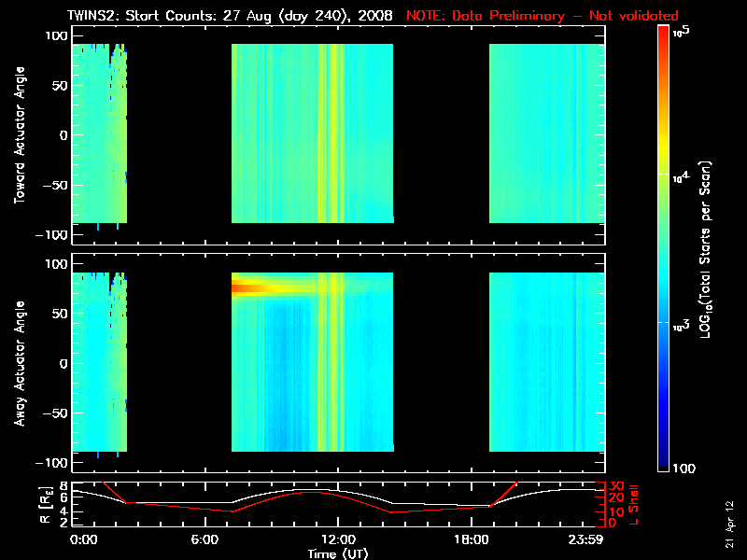The image size is (747, 560).
Task: Click the '30' tick on L Shell axis
Action: (617, 486)
